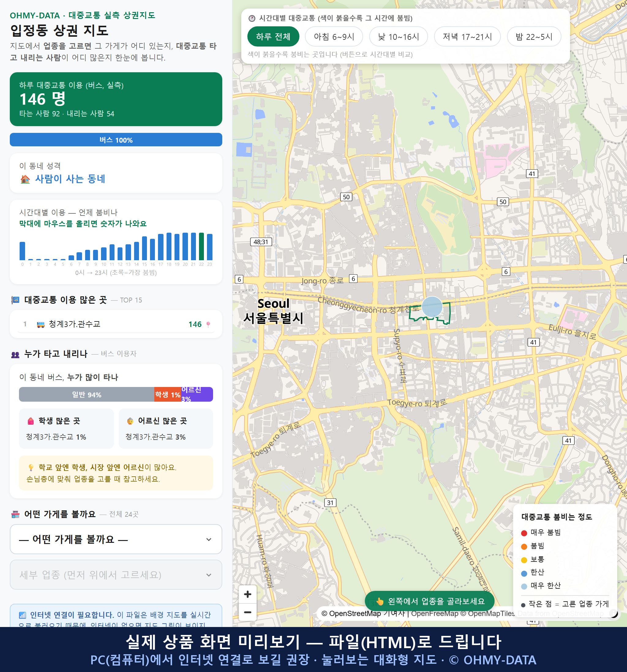The height and width of the screenshot is (672, 627).
Task: Click the blue circle marker on map
Action: pyautogui.click(x=432, y=306)
